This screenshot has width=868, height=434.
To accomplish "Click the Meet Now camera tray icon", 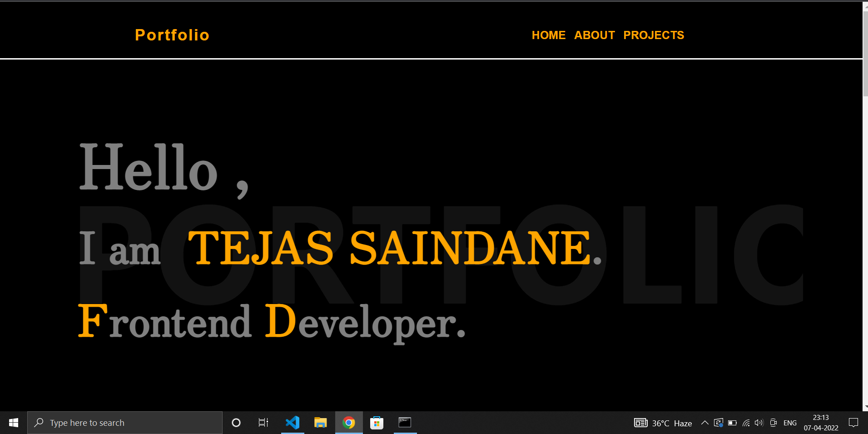I will pyautogui.click(x=773, y=423).
